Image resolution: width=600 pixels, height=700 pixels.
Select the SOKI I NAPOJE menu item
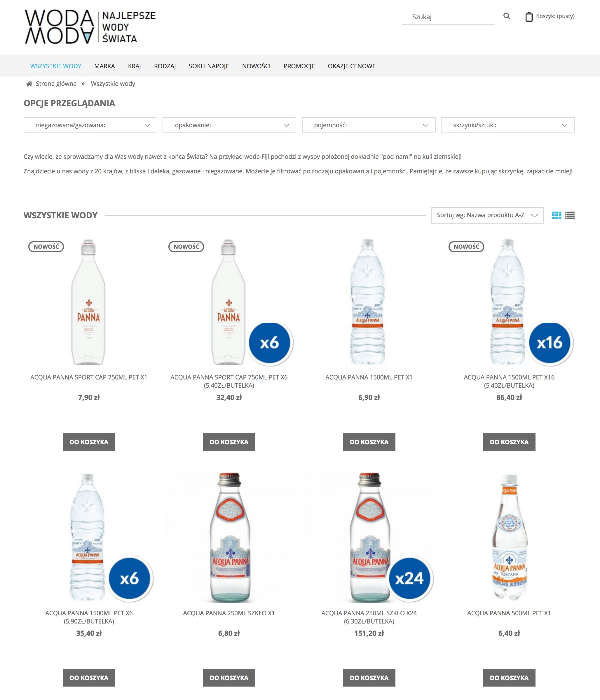click(209, 66)
